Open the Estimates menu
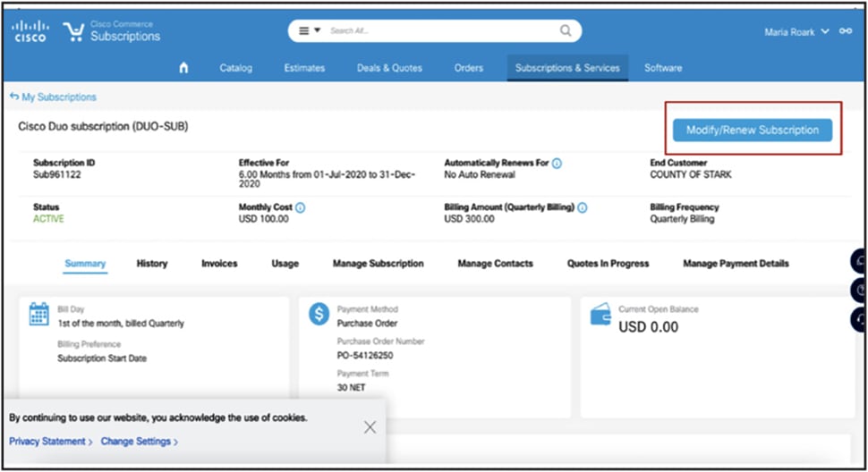The height and width of the screenshot is (472, 868). 304,68
